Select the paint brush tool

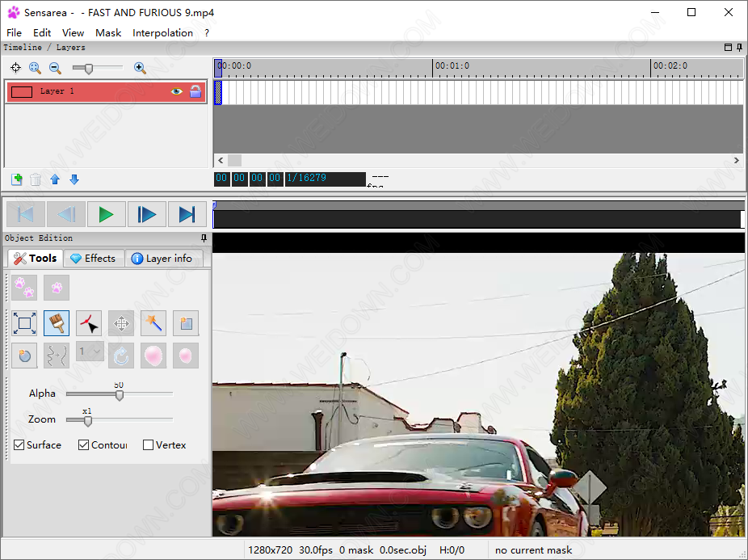click(57, 323)
